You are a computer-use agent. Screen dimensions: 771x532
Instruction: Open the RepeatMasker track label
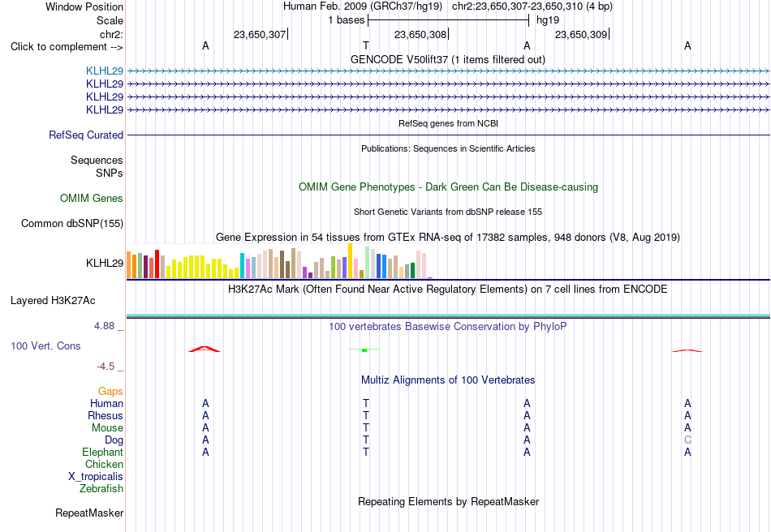(x=89, y=513)
